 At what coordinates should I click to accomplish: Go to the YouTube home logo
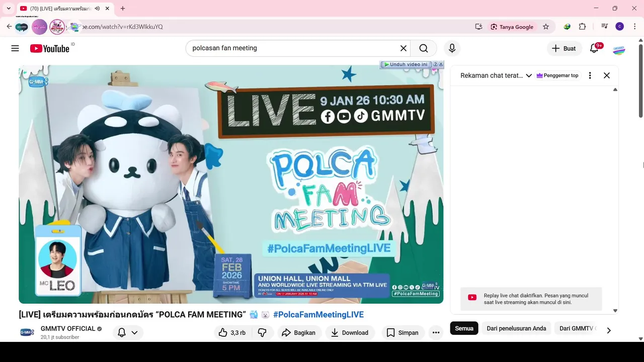49,48
